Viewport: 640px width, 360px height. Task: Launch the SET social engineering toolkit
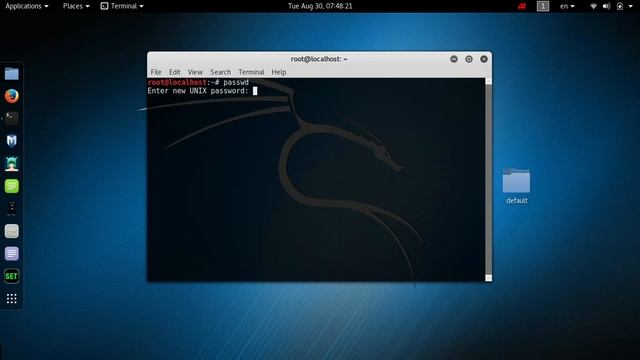(11, 276)
